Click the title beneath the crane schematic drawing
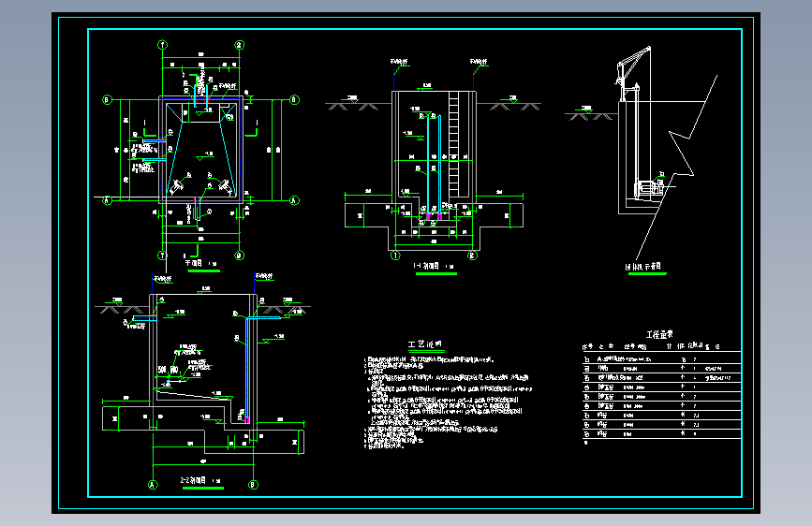The height and width of the screenshot is (526, 812). pos(643,267)
